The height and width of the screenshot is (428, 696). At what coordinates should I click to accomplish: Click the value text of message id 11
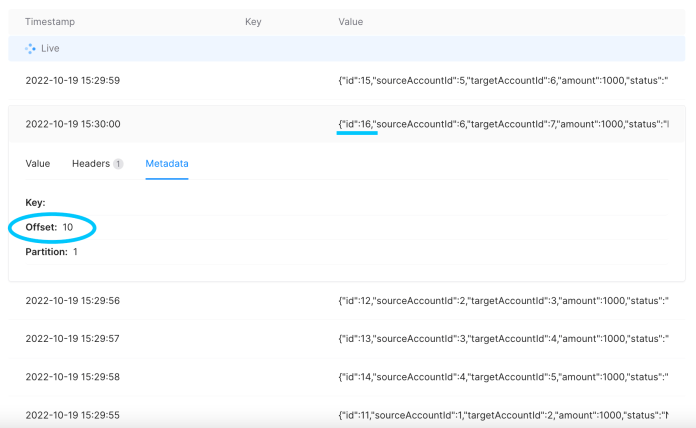503,415
